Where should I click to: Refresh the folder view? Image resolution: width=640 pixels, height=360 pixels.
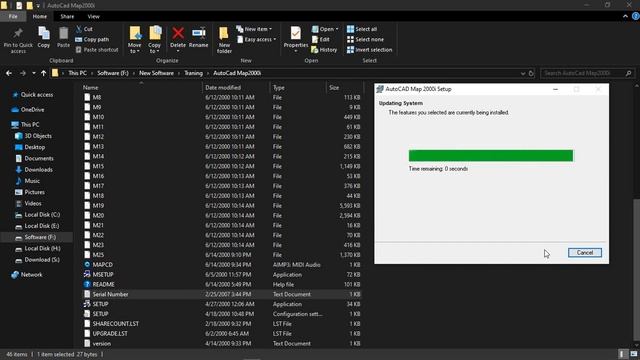[x=531, y=73]
